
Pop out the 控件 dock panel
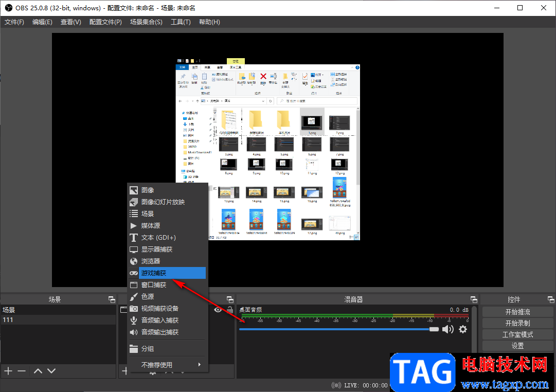(551, 299)
